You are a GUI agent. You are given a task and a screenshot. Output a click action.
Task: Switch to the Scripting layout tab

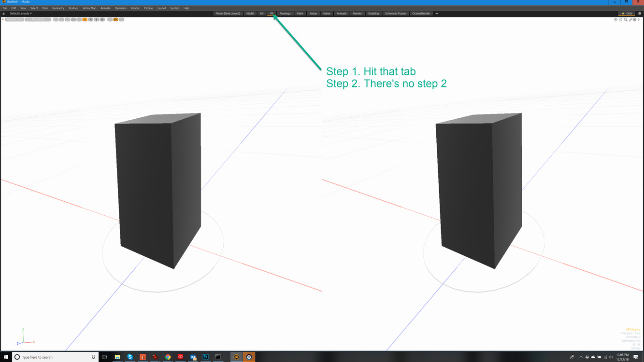point(373,14)
